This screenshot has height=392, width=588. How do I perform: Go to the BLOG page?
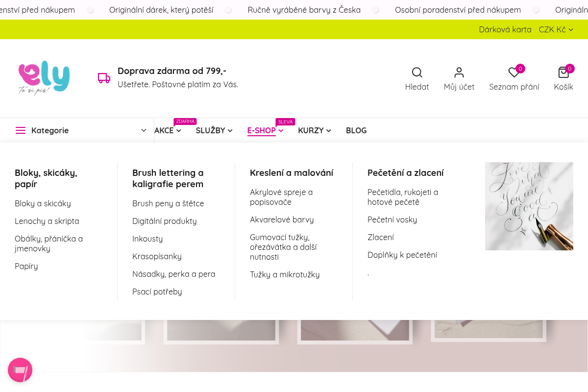[356, 130]
